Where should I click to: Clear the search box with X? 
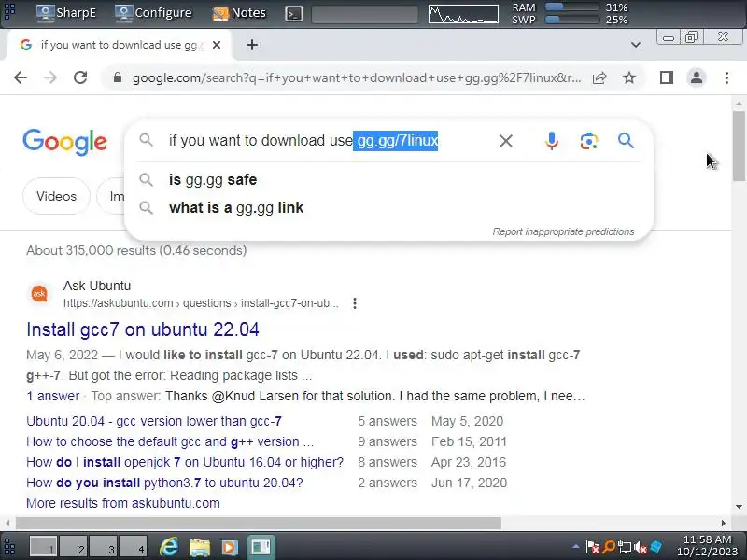(506, 141)
